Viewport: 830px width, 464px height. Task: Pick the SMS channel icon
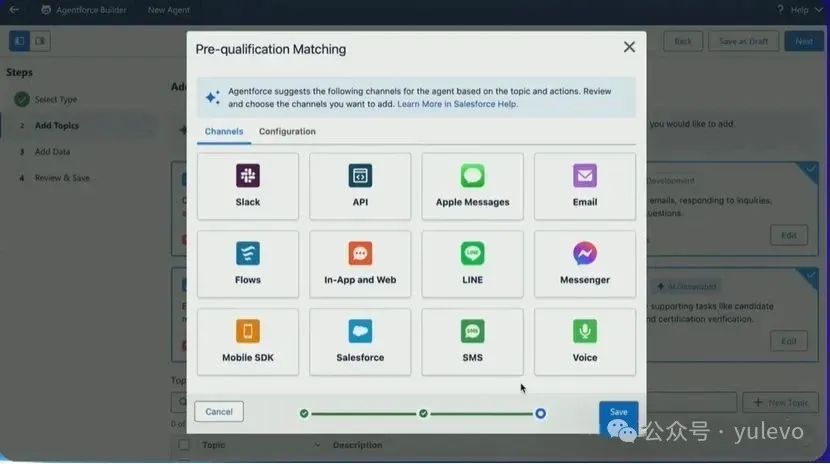472,331
